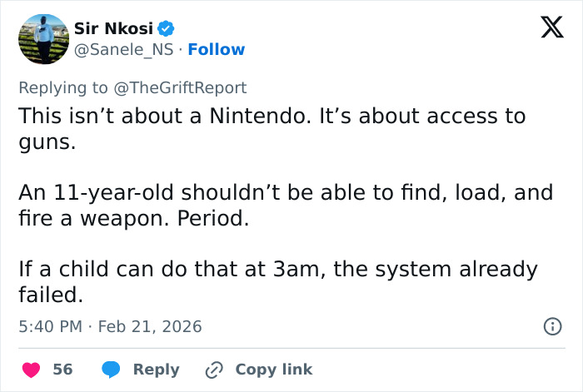
Task: Click the Feb 21, 2026 date
Action: tap(150, 326)
